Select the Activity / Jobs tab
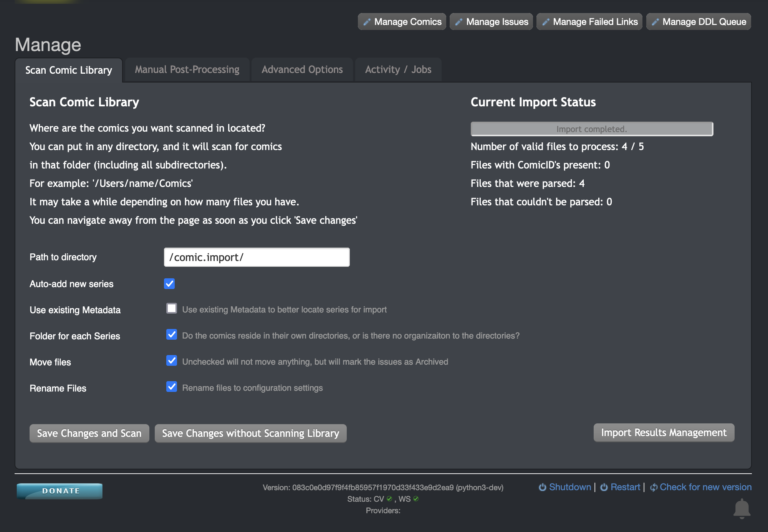The width and height of the screenshot is (768, 532). tap(398, 69)
